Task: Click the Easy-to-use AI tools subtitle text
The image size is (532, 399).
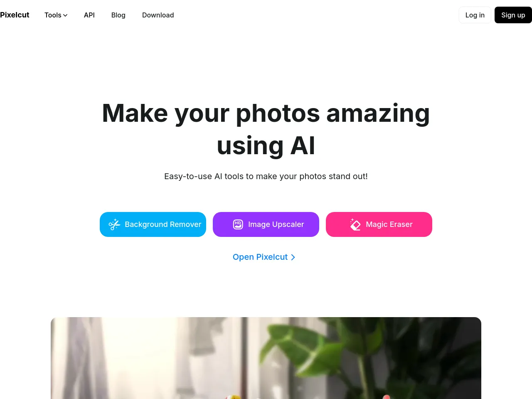Action: [266, 176]
